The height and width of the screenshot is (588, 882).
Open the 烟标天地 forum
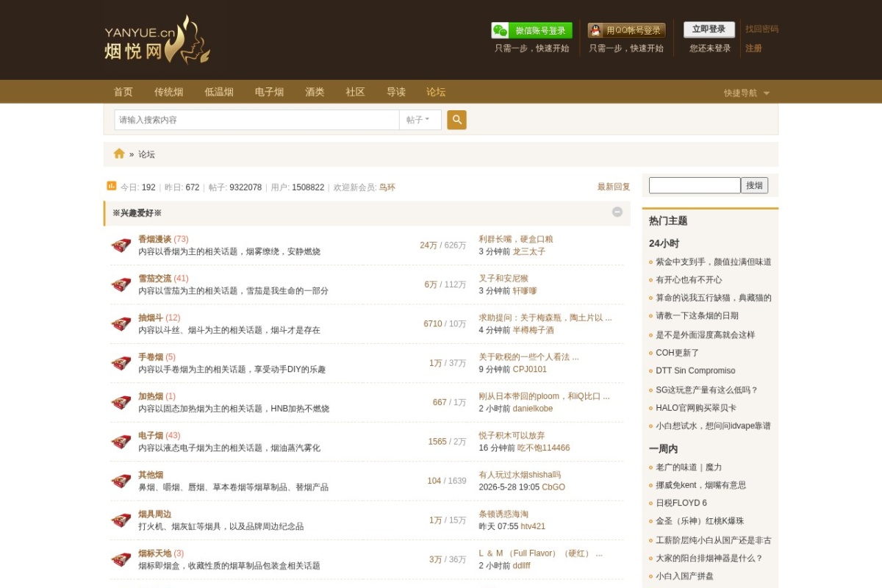pos(155,553)
